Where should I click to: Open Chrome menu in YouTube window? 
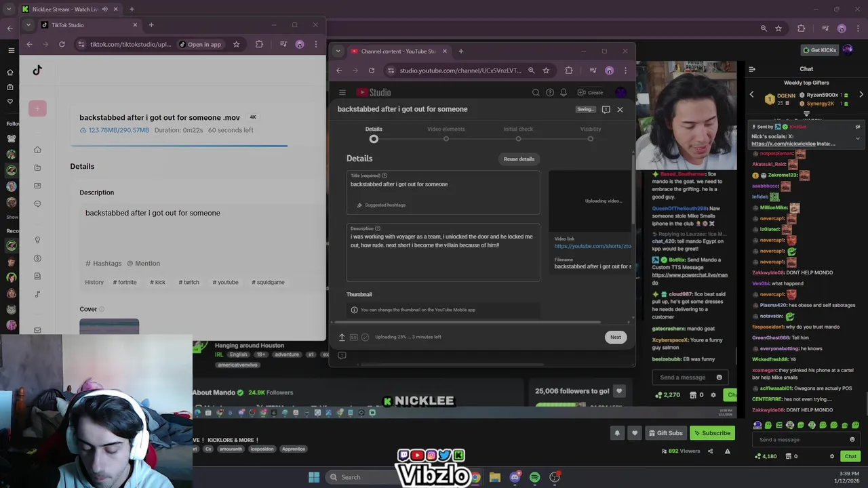(x=625, y=70)
